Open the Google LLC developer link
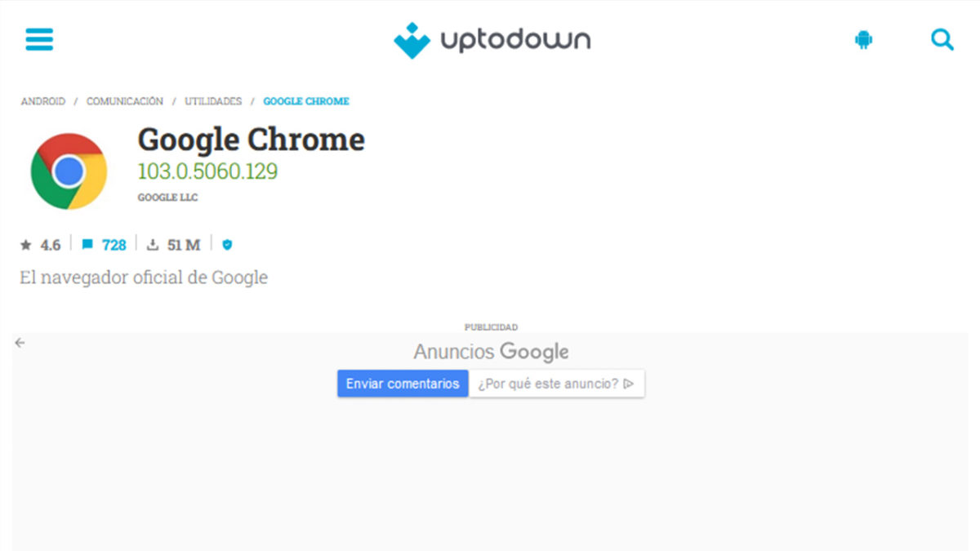Viewport: 980px width, 551px height. pos(167,198)
